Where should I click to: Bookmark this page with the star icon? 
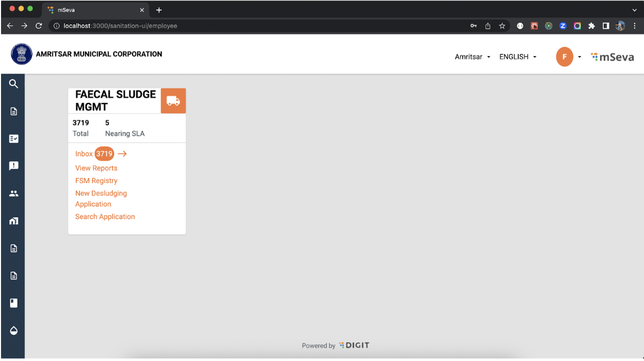(x=501, y=26)
